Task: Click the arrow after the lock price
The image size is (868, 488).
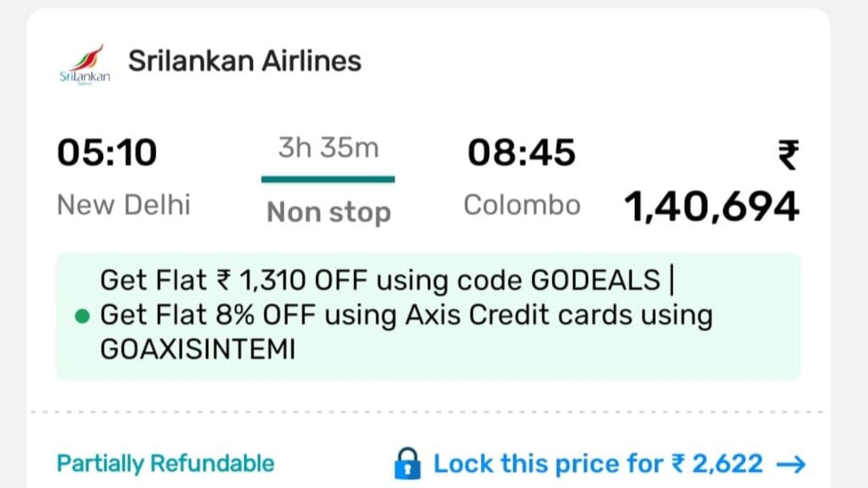Action: 791,464
